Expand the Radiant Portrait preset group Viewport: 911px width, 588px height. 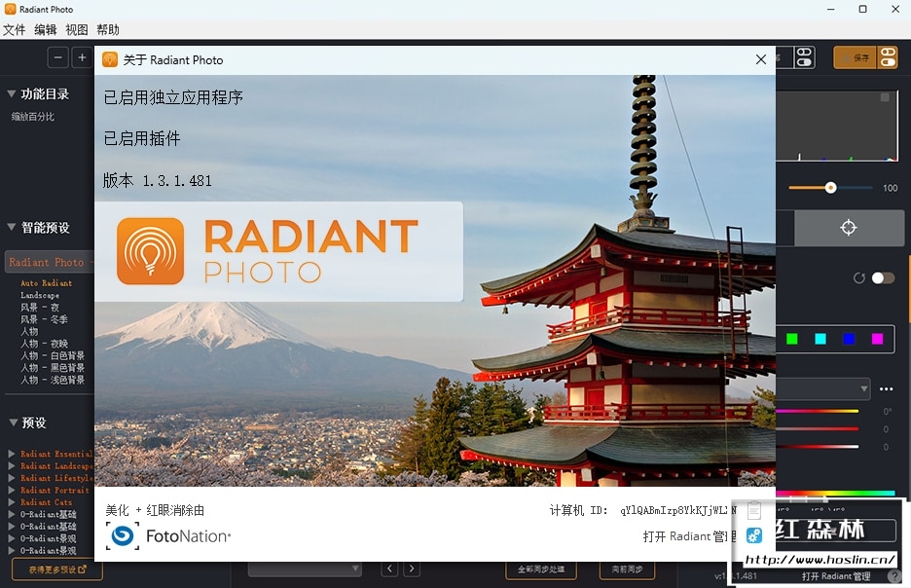pos(11,490)
